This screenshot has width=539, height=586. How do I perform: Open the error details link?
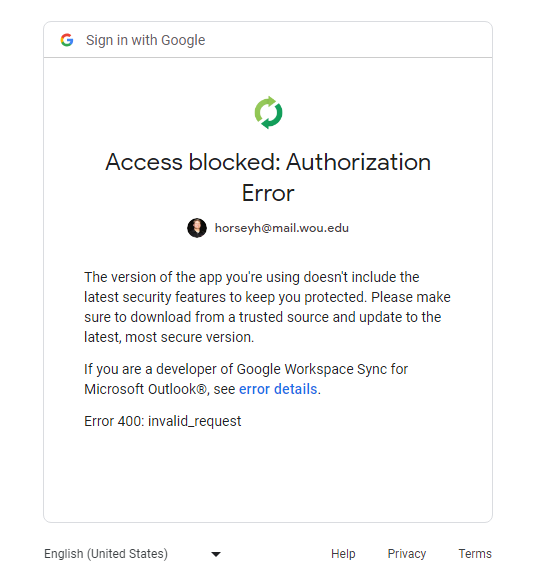pyautogui.click(x=278, y=389)
